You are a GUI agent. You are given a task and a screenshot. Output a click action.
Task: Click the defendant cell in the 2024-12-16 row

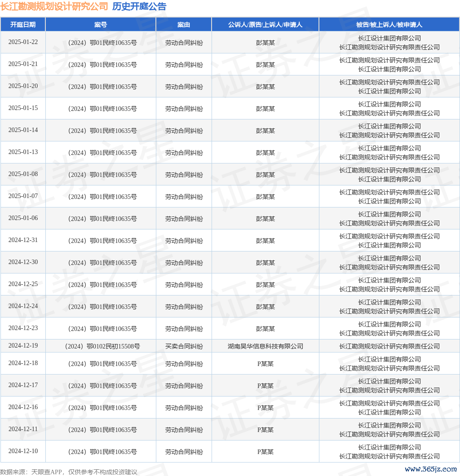389,408
